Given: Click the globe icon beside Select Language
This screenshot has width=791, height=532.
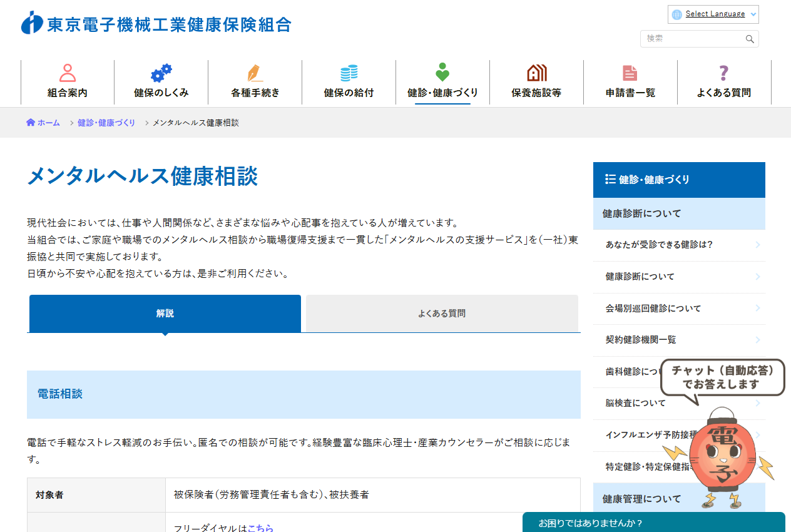Looking at the screenshot, I should (676, 14).
